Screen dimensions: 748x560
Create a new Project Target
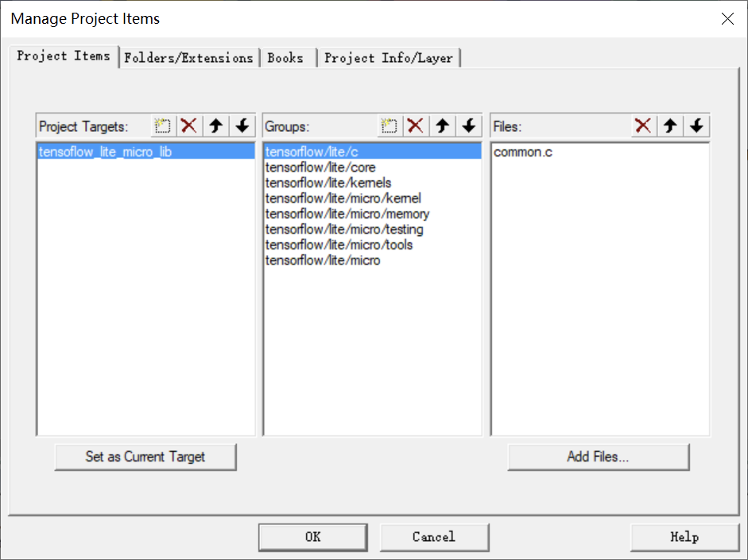click(x=163, y=126)
